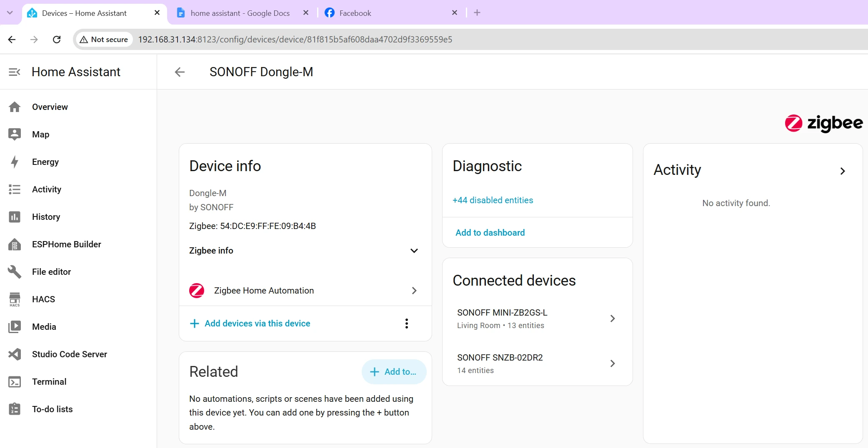Go back using the device page arrow
The width and height of the screenshot is (868, 448).
tap(180, 72)
